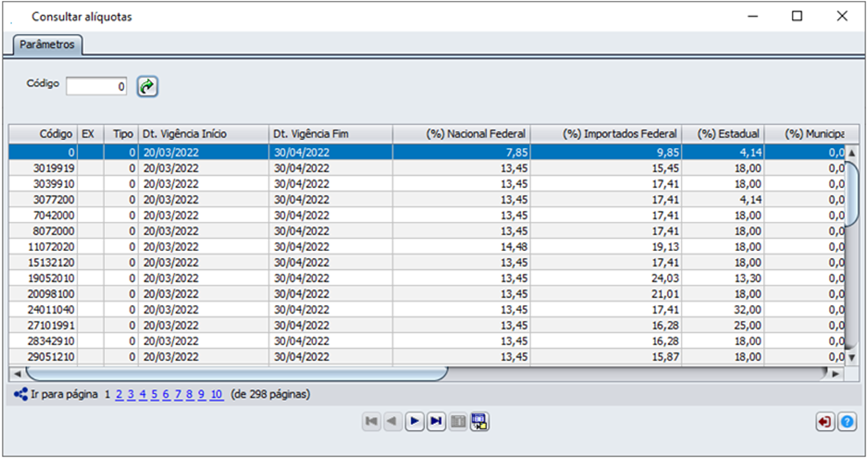Maximize the Consultar alíquotas window
Screen dimensions: 868x459
797,16
